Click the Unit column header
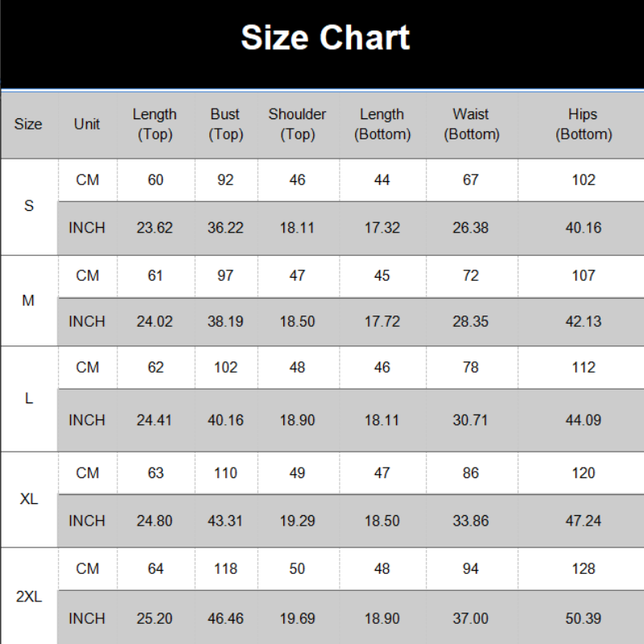 point(87,125)
